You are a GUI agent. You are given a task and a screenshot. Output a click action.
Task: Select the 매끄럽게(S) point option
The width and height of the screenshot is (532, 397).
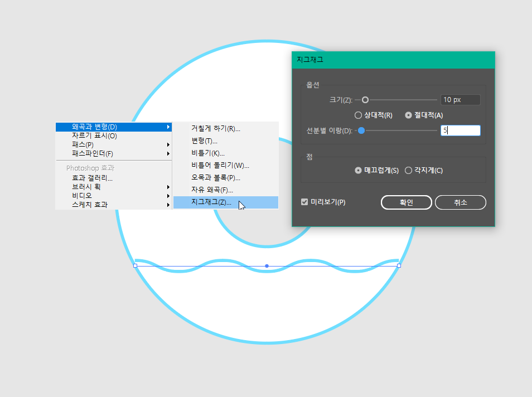pyautogui.click(x=358, y=170)
